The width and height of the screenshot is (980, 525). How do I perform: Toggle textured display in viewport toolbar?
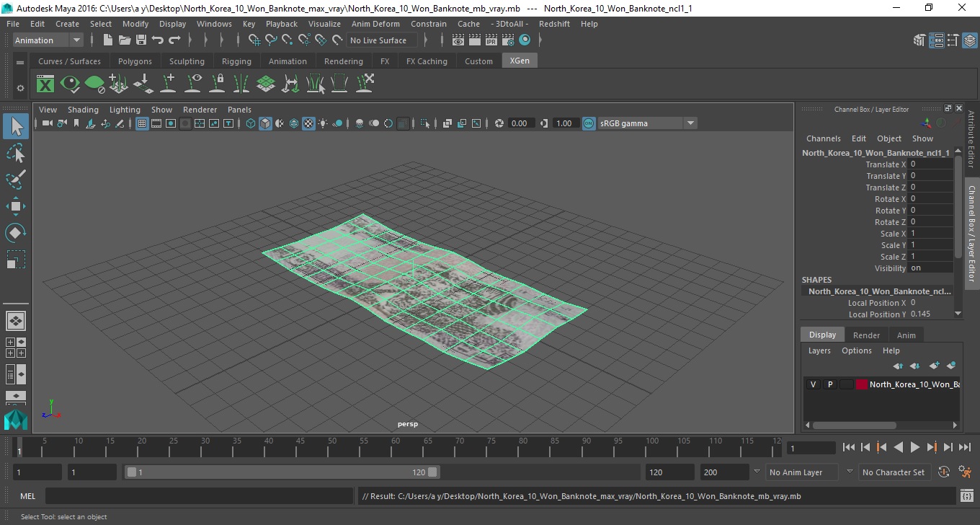tap(308, 123)
